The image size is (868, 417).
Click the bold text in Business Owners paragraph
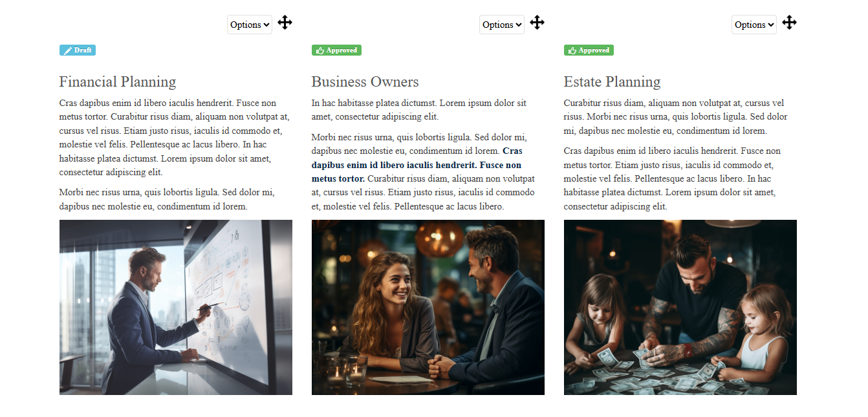coord(417,164)
